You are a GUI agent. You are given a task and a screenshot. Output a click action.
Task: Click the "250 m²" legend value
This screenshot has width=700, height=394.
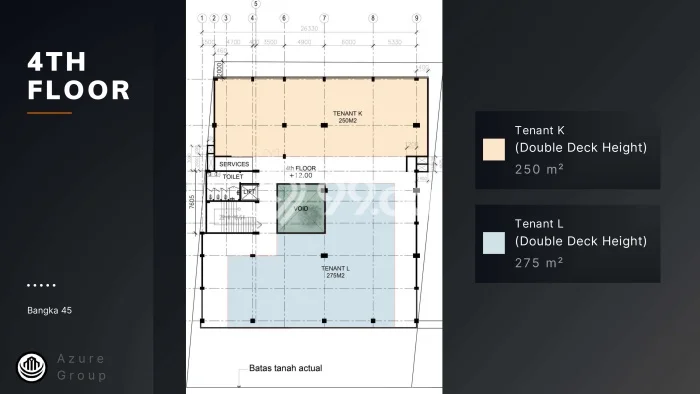tap(539, 170)
